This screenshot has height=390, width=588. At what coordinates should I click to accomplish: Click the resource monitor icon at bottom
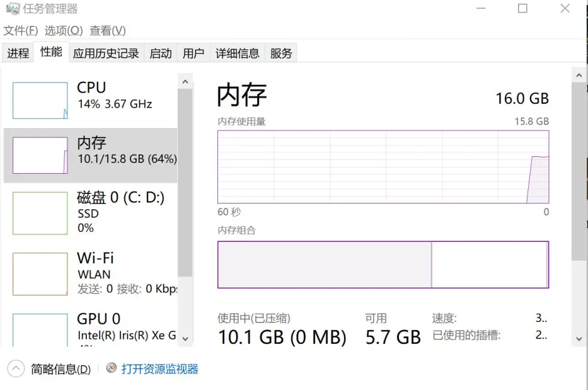coord(110,369)
